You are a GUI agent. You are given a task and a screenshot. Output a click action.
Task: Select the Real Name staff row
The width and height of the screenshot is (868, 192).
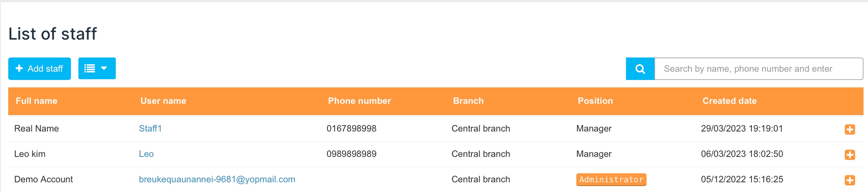(37, 129)
